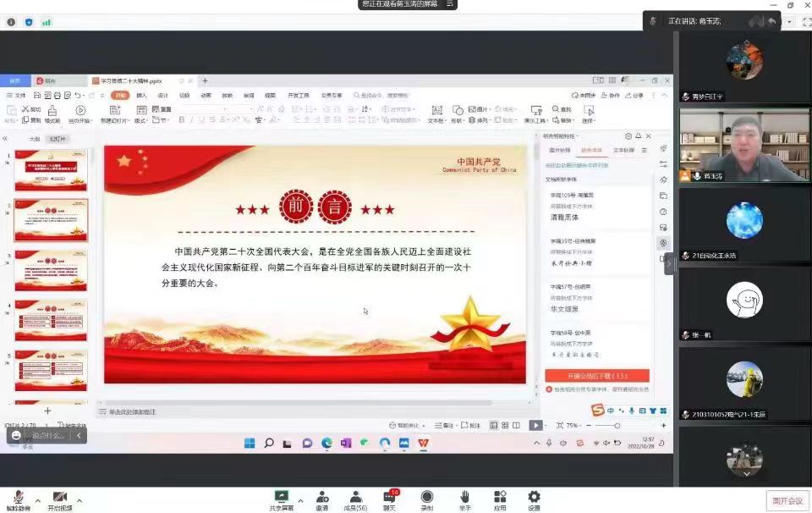
Task: Click the invite (邀请) icon
Action: click(322, 497)
